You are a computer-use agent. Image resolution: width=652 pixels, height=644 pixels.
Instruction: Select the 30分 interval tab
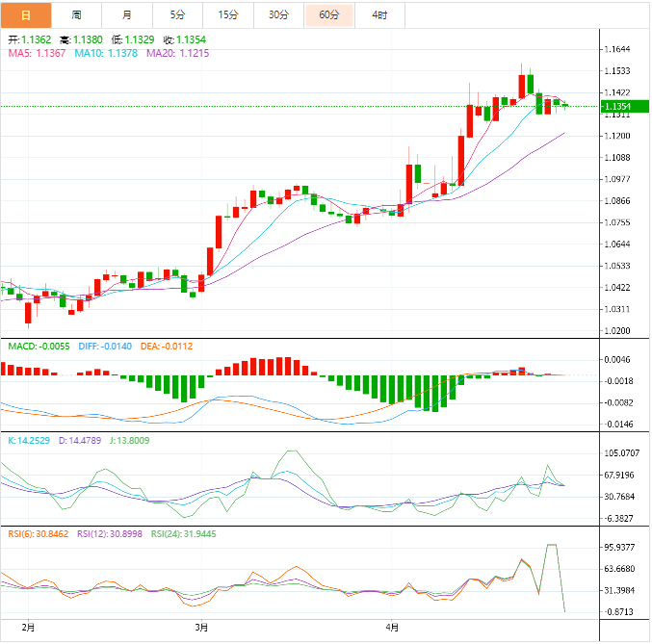point(278,14)
